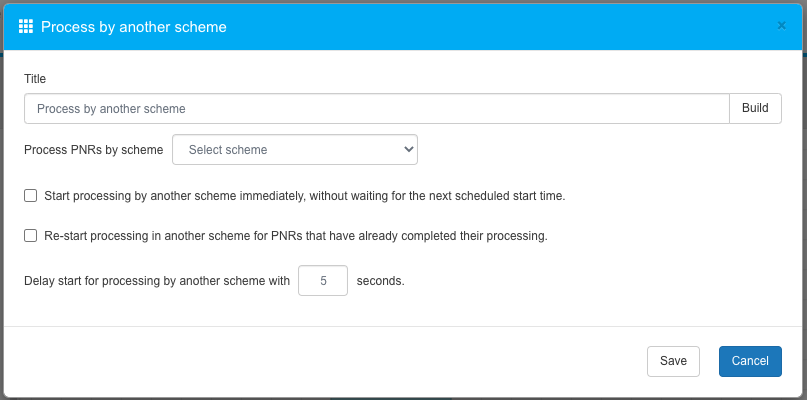Open the Select scheme dropdown
The width and height of the screenshot is (807, 400).
(294, 150)
